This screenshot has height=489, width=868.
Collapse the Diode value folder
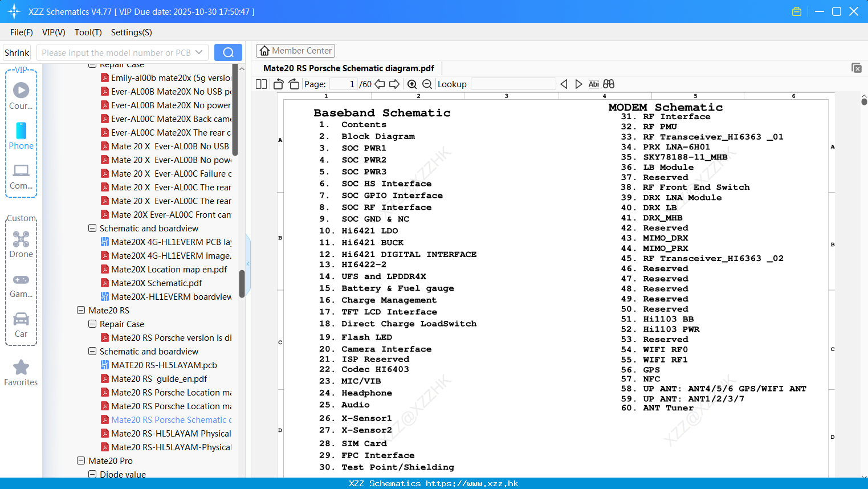point(92,474)
